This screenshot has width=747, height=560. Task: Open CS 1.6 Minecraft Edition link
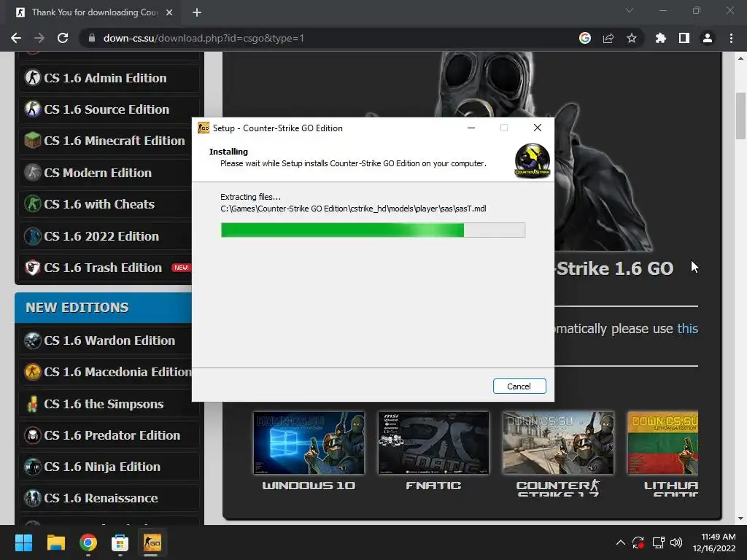(x=114, y=141)
